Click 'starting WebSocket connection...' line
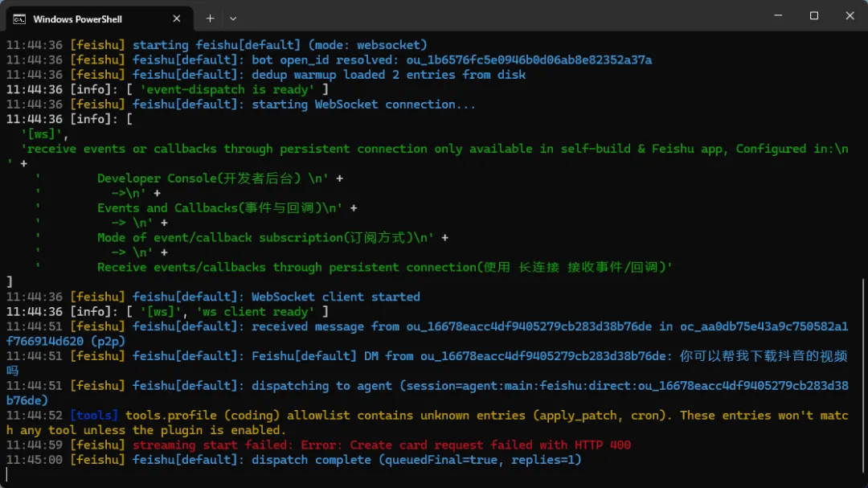868x488 pixels. [x=363, y=105]
